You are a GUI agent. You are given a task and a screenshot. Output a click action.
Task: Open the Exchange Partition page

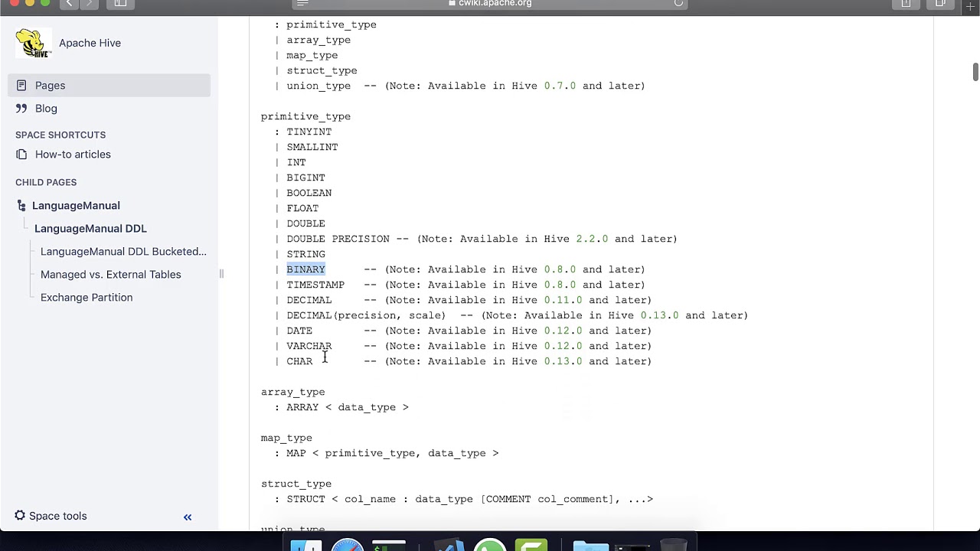(87, 297)
